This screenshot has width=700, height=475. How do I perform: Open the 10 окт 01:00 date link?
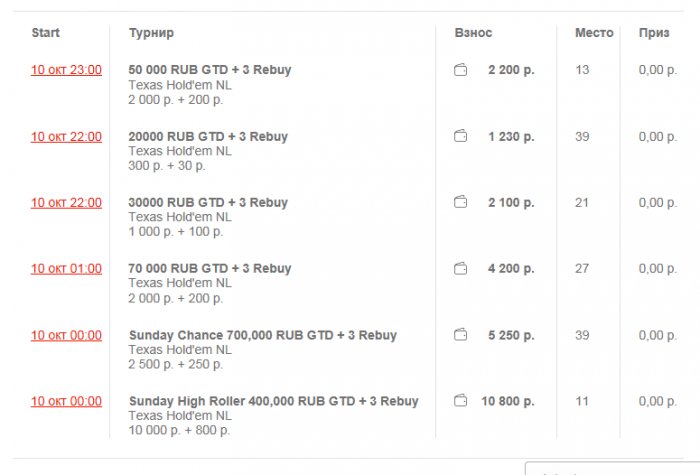(66, 268)
